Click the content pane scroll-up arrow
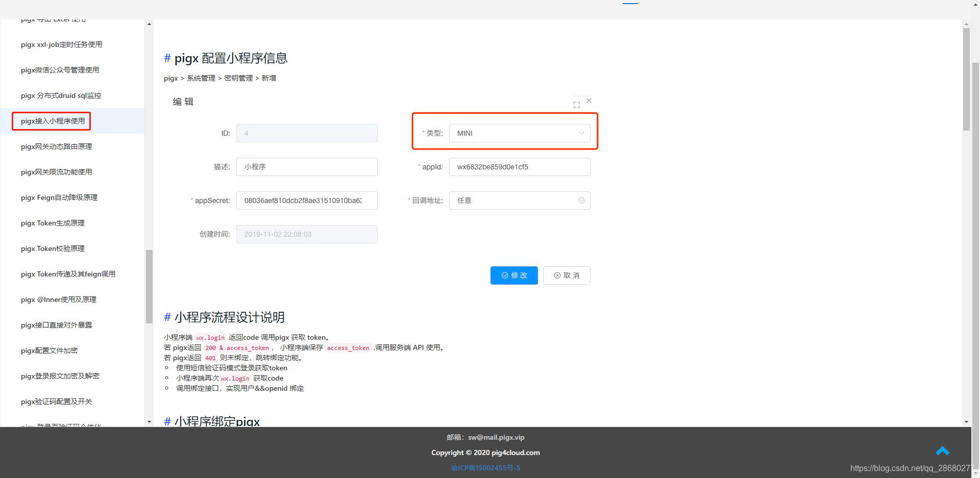The height and width of the screenshot is (478, 980). click(966, 24)
